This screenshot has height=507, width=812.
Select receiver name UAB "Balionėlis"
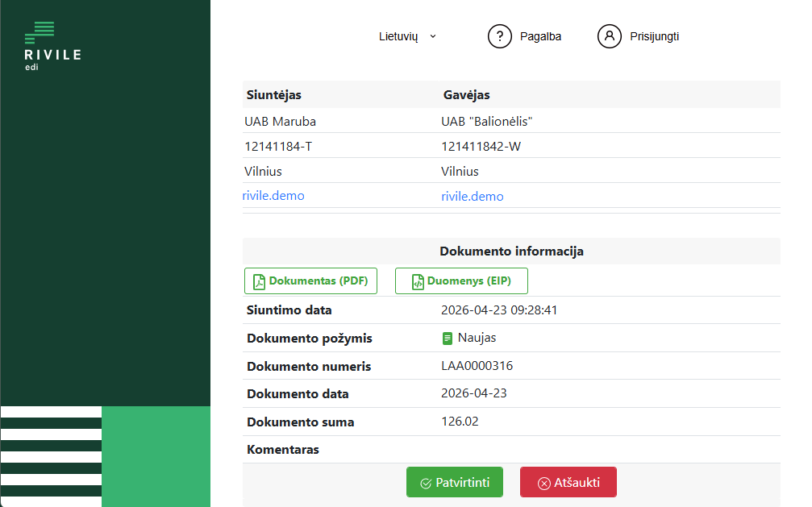tap(487, 121)
